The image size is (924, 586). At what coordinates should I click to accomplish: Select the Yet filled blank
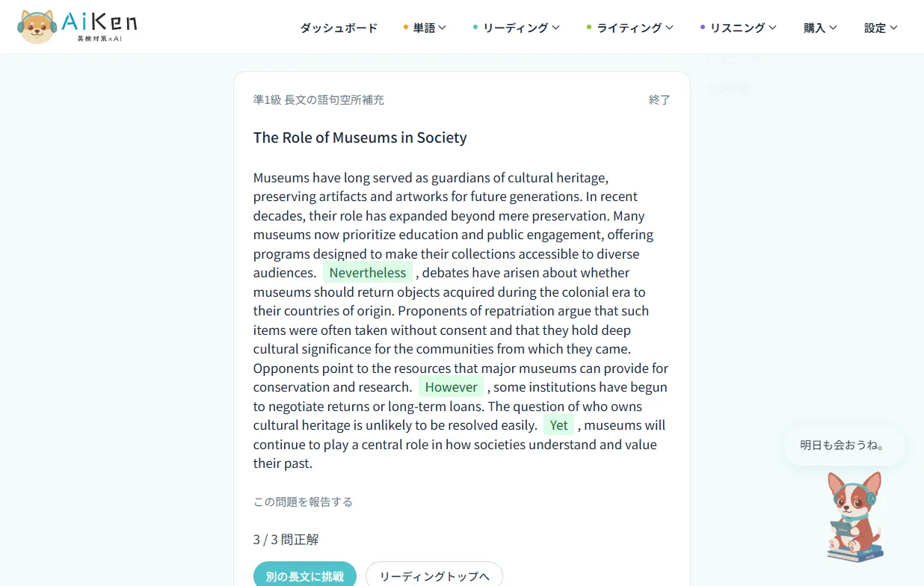[558, 425]
